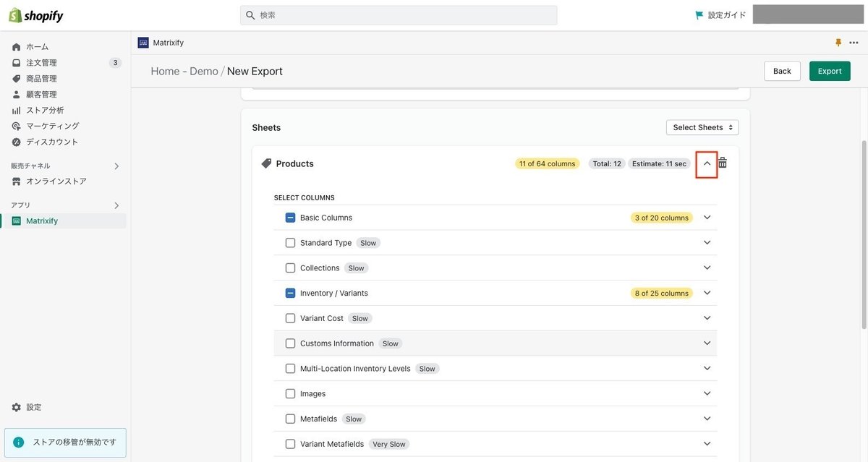
Task: Enable the Images column checkbox
Action: pyautogui.click(x=289, y=392)
